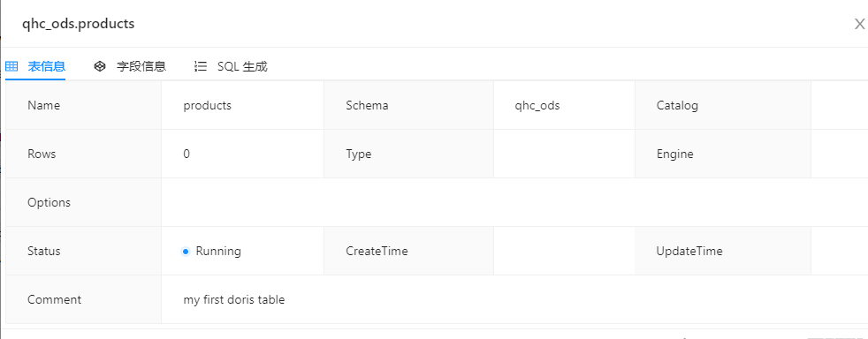Select the CreateTime label cell
Screen dimensions: 868x339
[x=408, y=251]
